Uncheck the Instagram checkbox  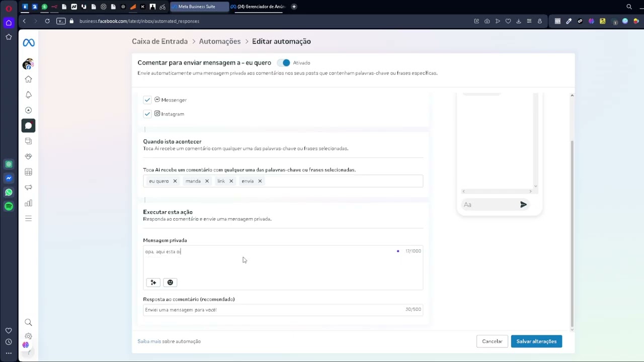tap(147, 114)
